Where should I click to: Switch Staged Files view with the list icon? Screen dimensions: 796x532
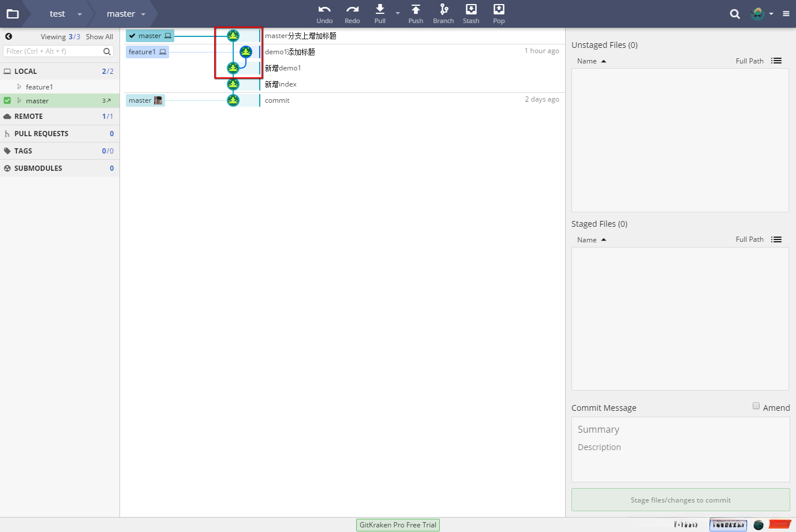coord(776,239)
